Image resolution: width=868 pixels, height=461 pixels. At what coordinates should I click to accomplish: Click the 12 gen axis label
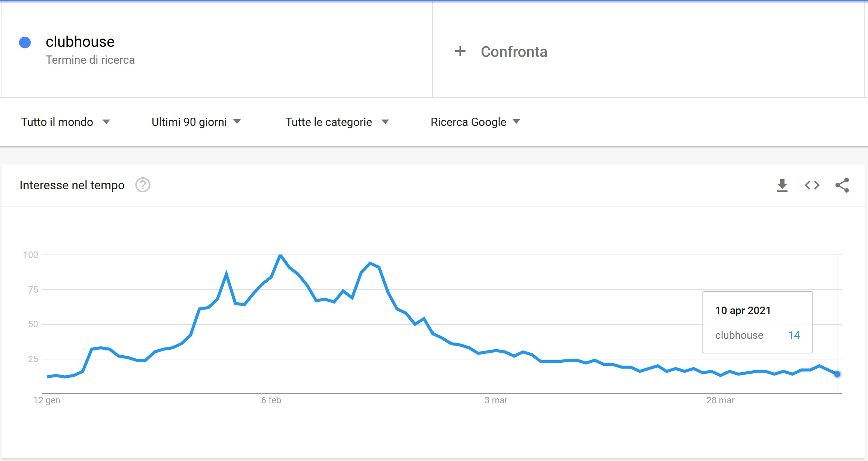click(47, 400)
